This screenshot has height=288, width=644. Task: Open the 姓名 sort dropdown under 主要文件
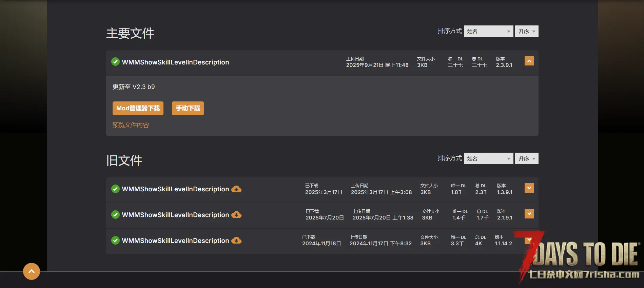488,31
